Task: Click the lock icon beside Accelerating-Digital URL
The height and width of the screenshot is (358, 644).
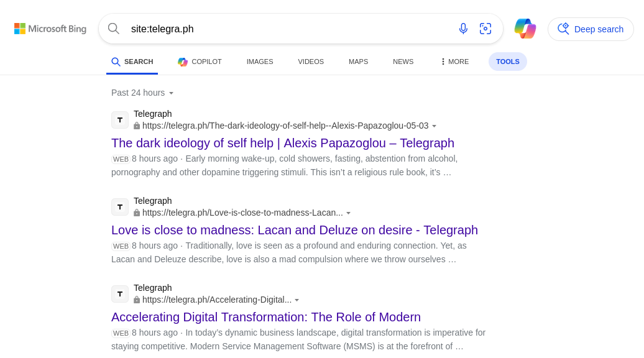Action: pyautogui.click(x=137, y=300)
